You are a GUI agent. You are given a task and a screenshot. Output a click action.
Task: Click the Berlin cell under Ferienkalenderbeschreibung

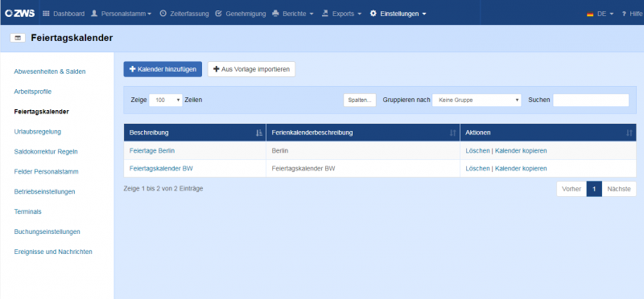(x=363, y=150)
